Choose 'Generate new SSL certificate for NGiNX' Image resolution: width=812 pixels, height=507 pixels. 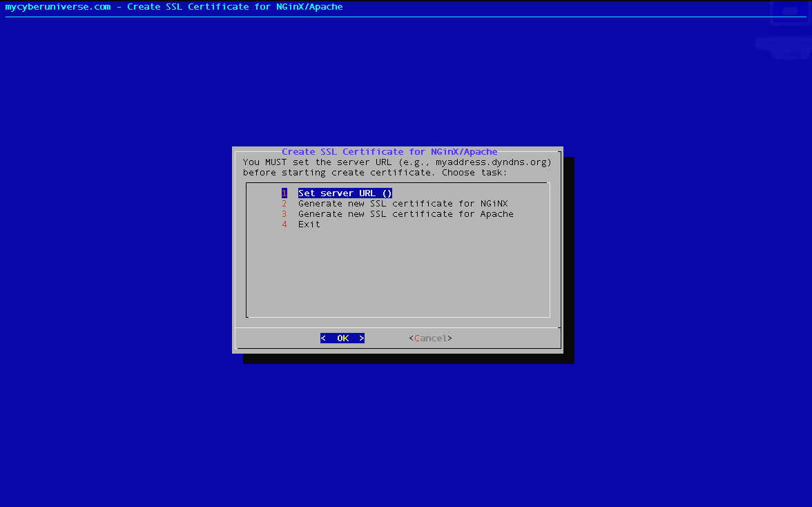[x=403, y=204]
